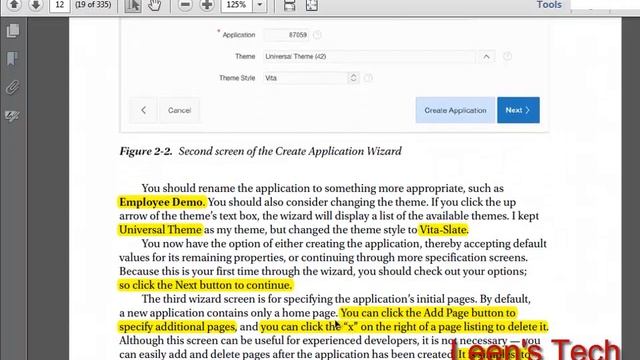This screenshot has height=360, width=640.
Task: Edit the 125% zoom level field
Action: tap(237, 5)
